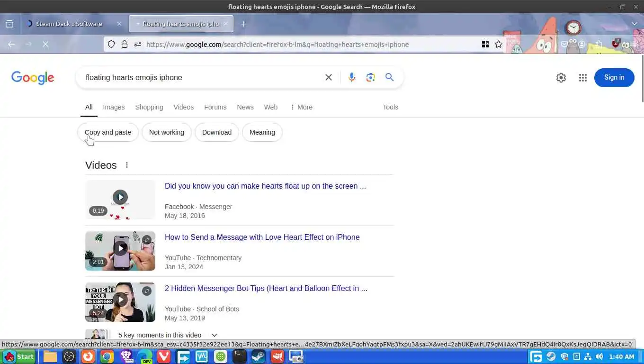Screen dimensions: 644x364
Task: Click the tracking protection shield icon
Action: [x=111, y=44]
